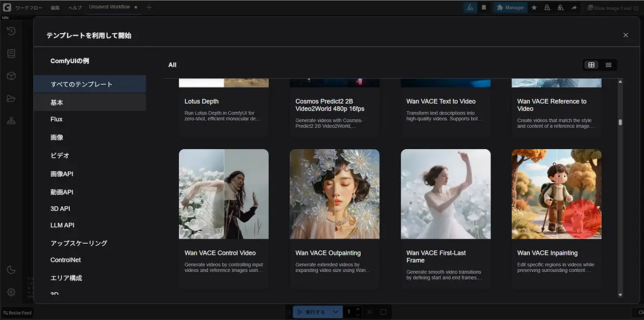Add a new workflow tab with plus icon
644x320 pixels.
point(149,8)
